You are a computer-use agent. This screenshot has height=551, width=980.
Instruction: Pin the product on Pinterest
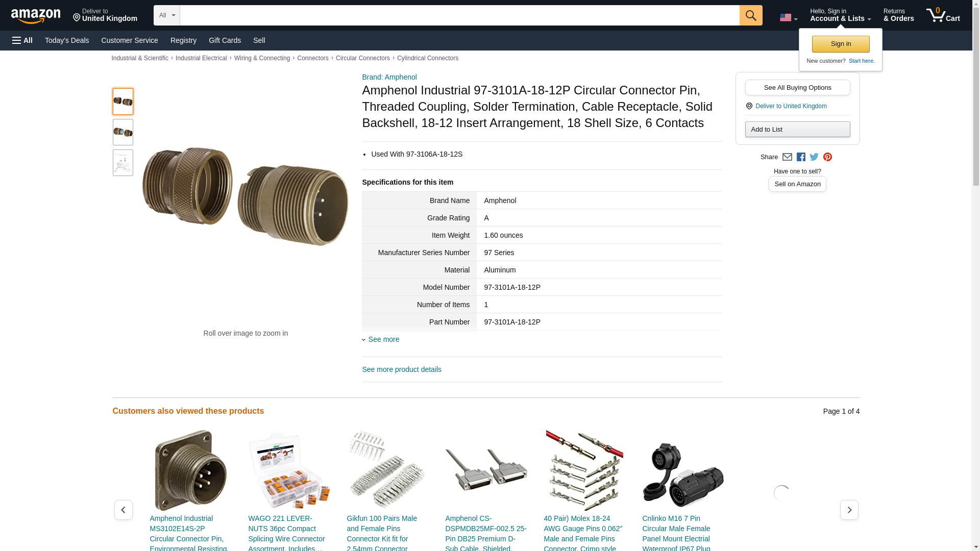[x=827, y=157]
